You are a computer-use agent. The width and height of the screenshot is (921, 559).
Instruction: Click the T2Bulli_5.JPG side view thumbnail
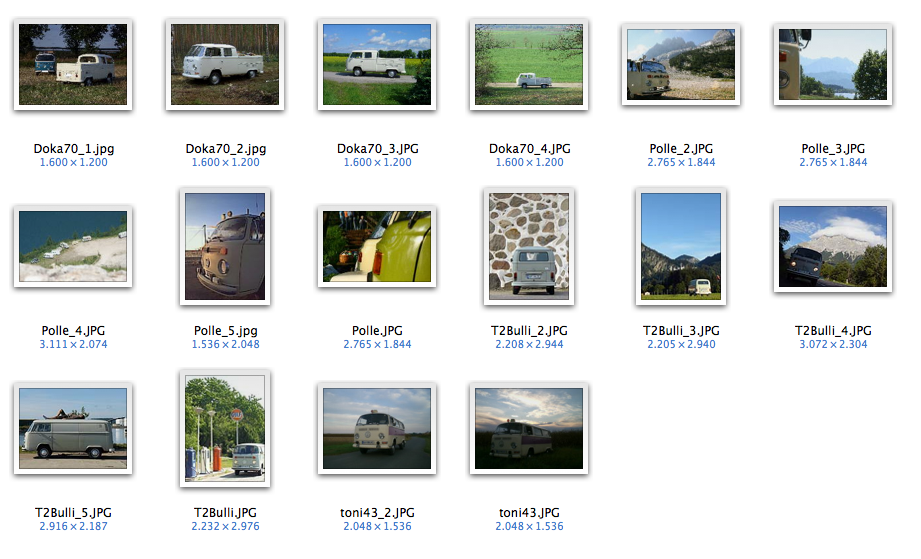click(x=73, y=429)
